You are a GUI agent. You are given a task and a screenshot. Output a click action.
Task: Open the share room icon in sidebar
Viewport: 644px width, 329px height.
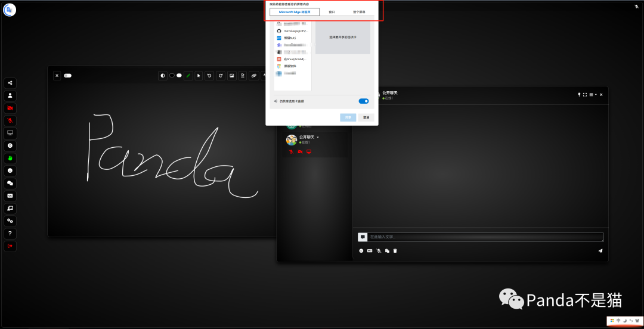pos(10,83)
